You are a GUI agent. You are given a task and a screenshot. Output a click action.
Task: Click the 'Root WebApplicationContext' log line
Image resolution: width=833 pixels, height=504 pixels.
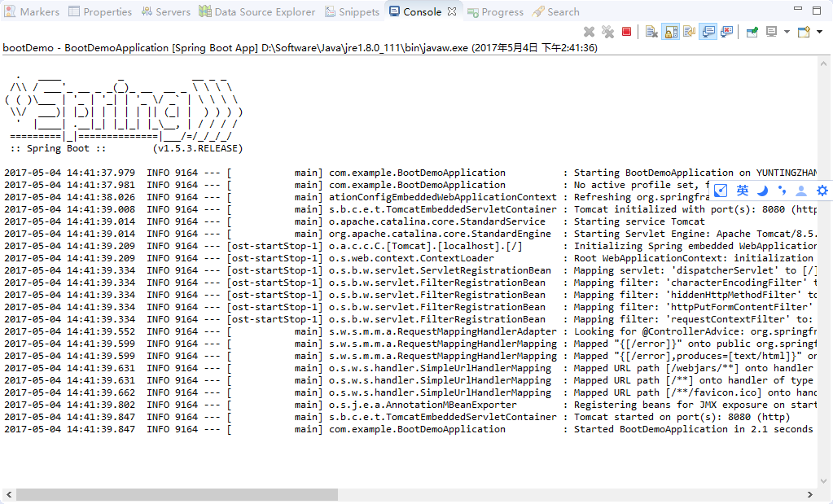(x=410, y=258)
